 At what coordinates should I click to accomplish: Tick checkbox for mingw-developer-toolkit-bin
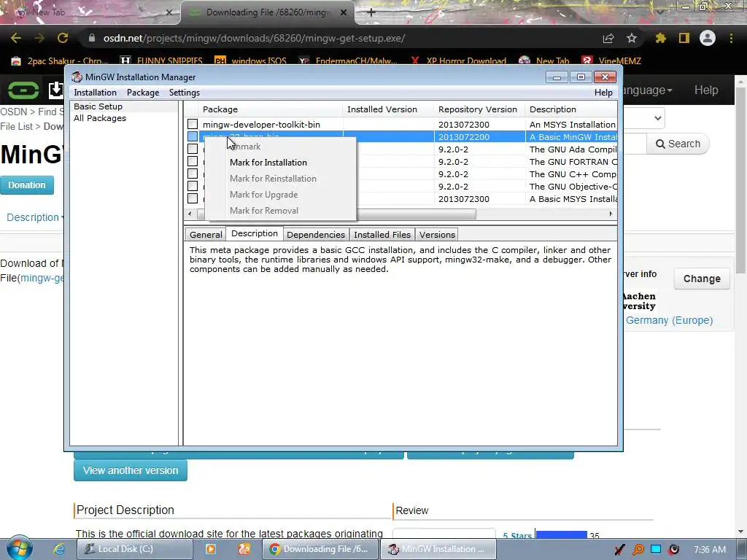click(193, 124)
